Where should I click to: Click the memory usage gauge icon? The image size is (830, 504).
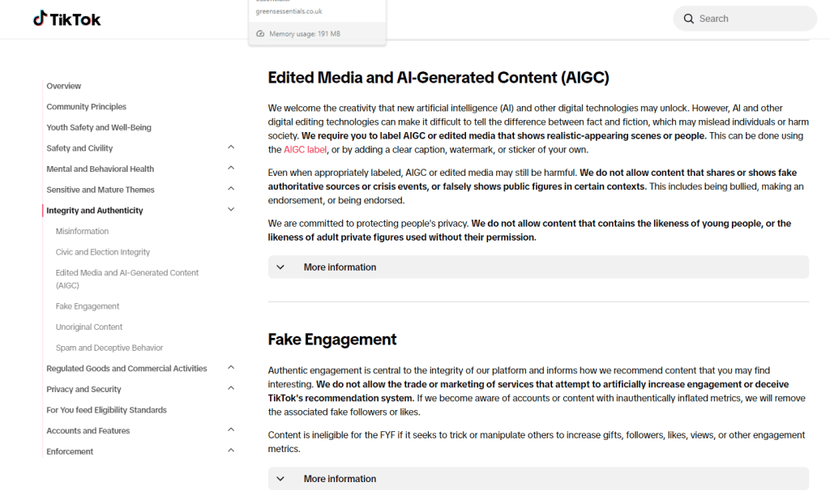pyautogui.click(x=260, y=33)
